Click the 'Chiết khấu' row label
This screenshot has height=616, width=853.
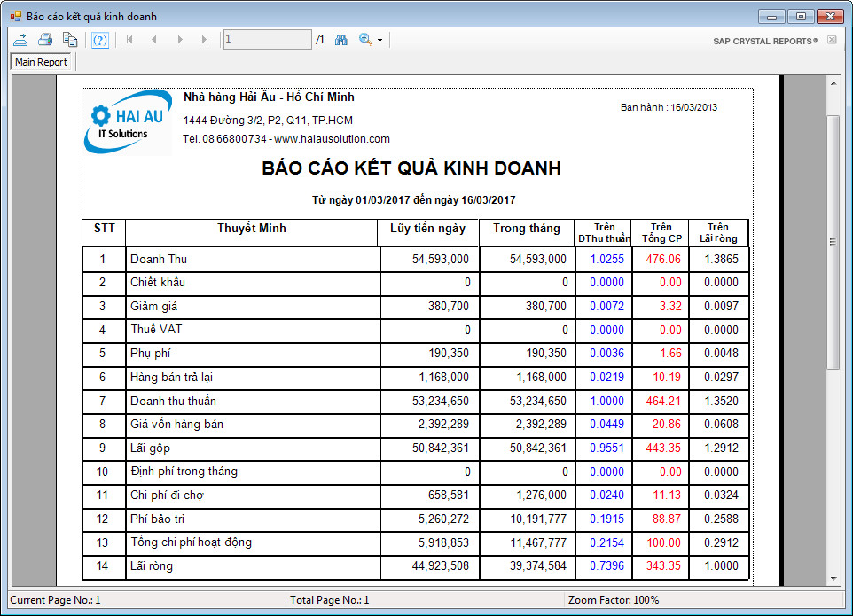click(x=157, y=282)
